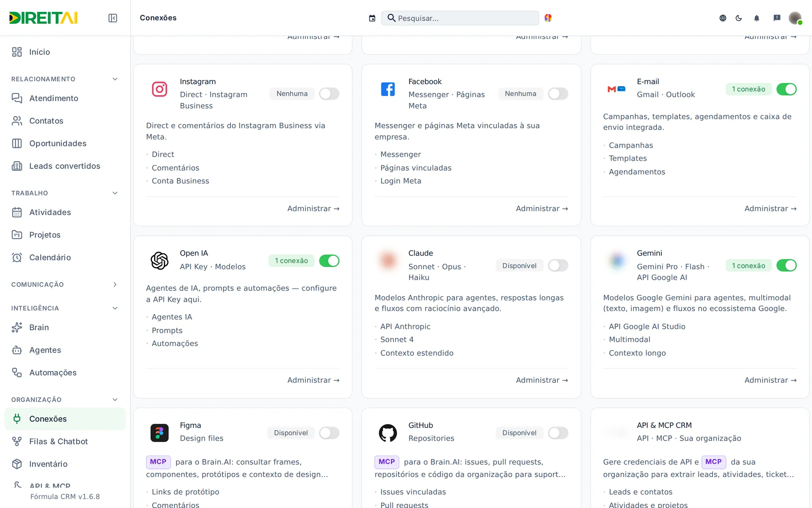812x508 pixels.
Task: Open the notifications bell
Action: [757, 18]
